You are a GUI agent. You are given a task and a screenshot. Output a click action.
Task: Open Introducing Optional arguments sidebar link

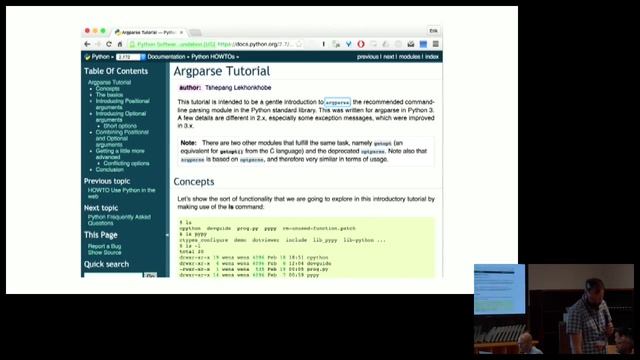point(121,117)
